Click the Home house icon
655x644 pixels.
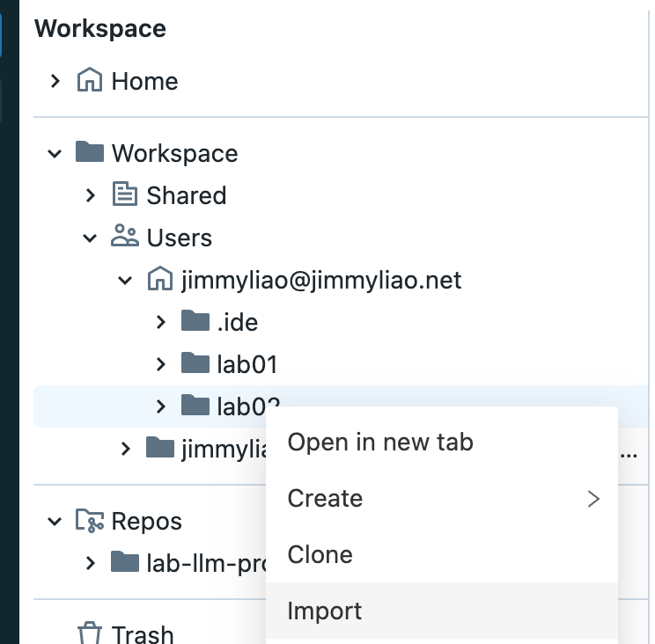coord(90,81)
